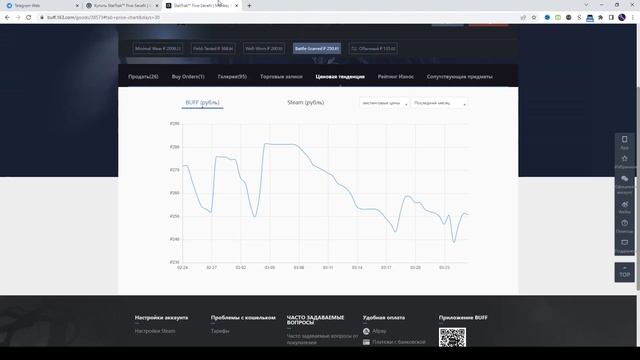
Task: Select Battle-Scarred condition option
Action: coord(317,49)
